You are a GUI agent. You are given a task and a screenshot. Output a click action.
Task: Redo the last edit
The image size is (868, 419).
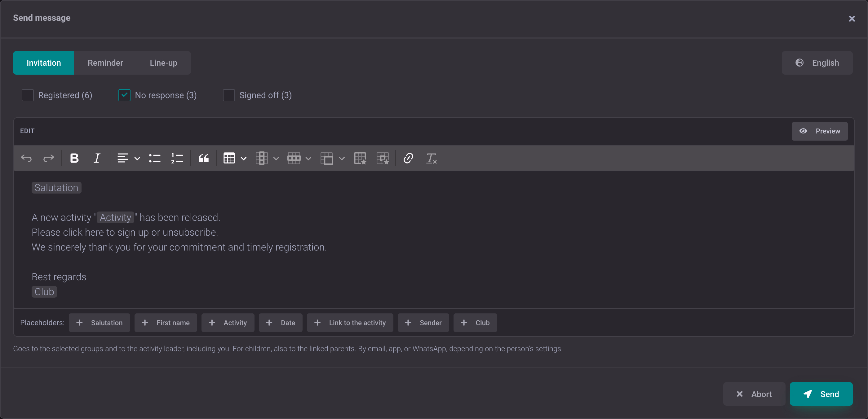click(x=49, y=158)
